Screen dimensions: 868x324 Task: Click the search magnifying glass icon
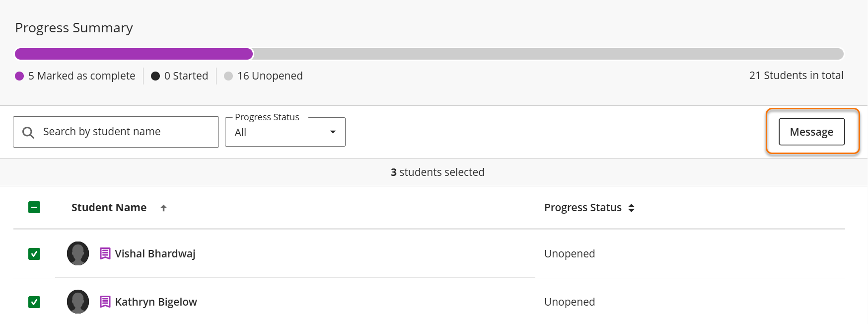(x=28, y=132)
